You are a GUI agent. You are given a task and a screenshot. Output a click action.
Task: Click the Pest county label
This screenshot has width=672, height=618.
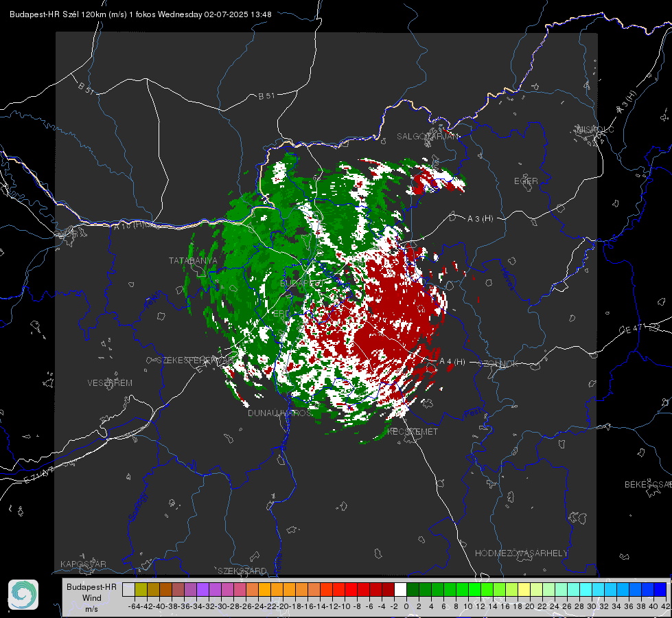point(472,413)
